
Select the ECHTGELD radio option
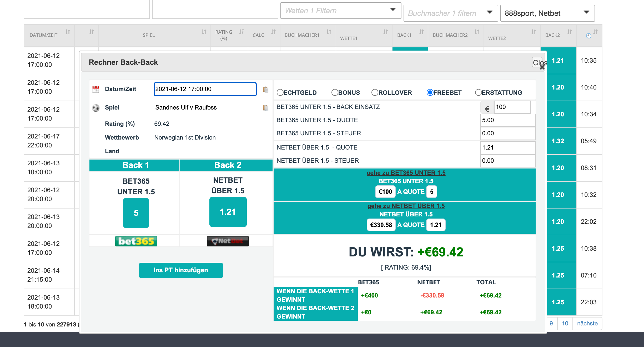point(280,92)
